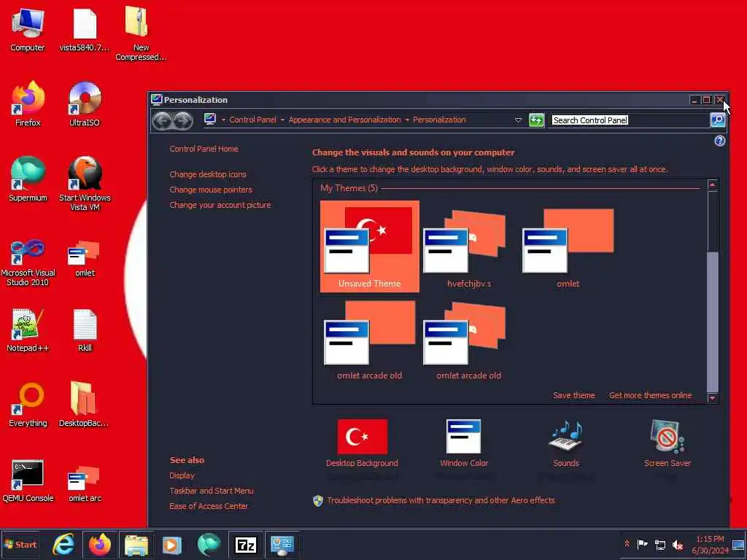This screenshot has height=560, width=747.
Task: Click Change desktop icons link
Action: point(208,174)
